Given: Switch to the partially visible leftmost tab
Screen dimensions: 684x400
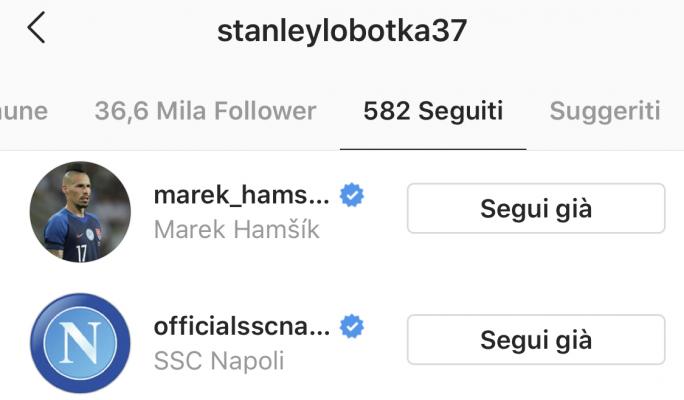Looking at the screenshot, I should (x=24, y=112).
